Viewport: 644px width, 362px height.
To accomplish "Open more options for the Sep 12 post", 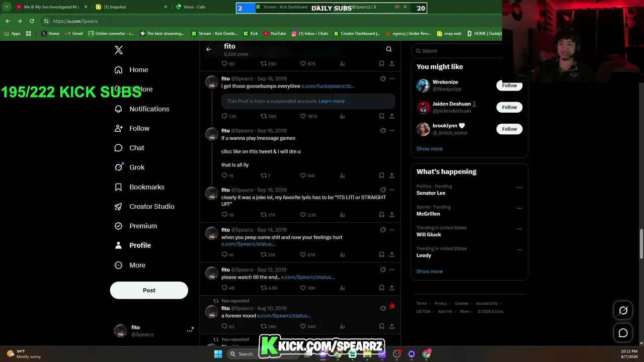I will click(392, 270).
